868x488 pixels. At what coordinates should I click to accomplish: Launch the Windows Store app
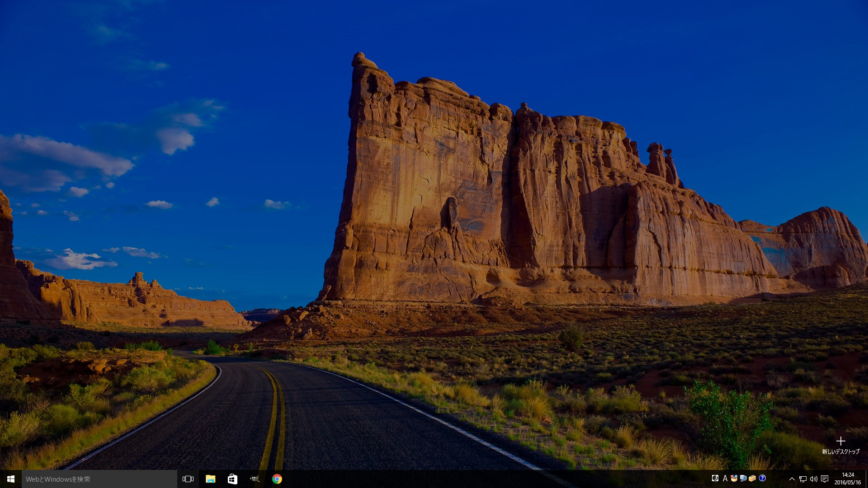[232, 479]
